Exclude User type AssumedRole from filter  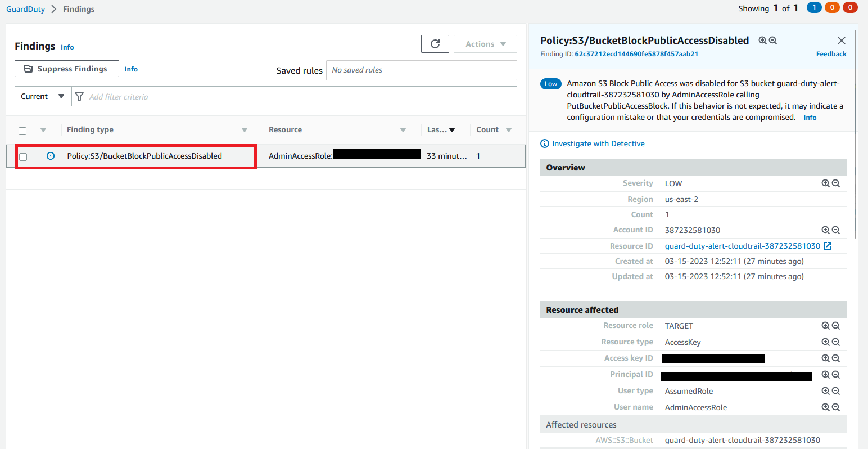coord(836,391)
